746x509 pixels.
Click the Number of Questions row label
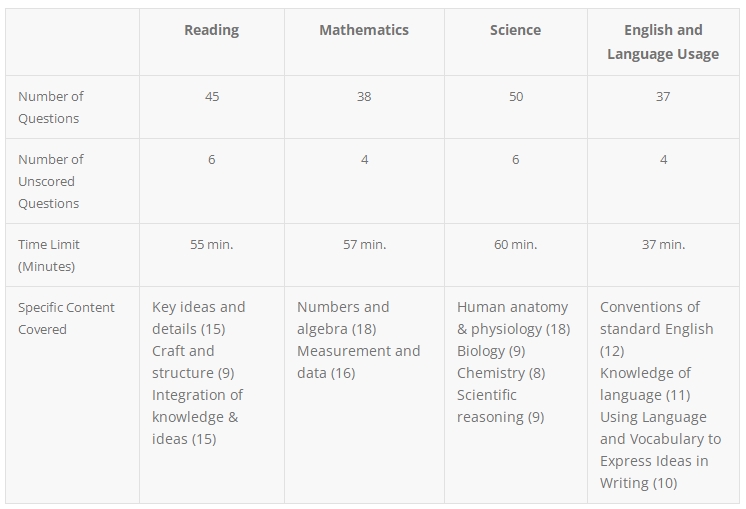point(51,107)
